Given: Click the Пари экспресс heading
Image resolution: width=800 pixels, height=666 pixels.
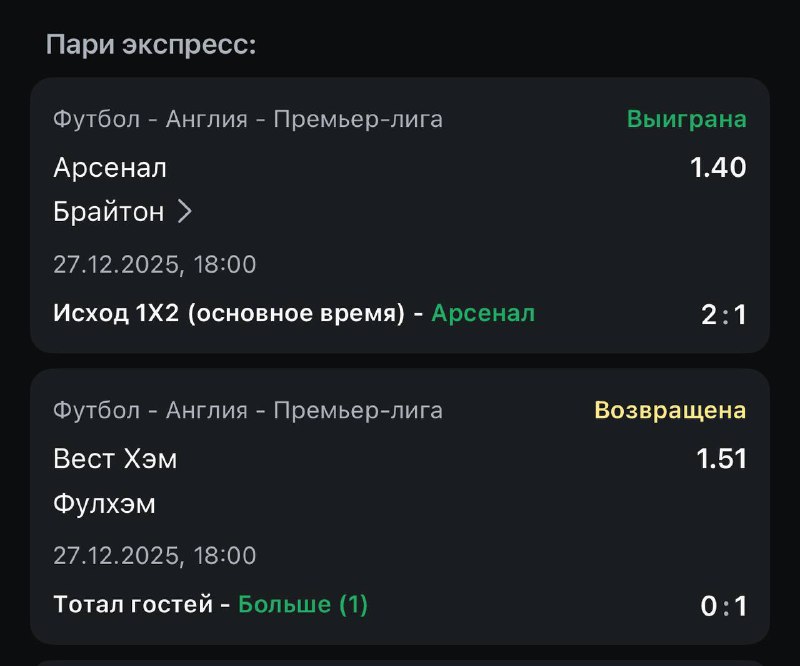Looking at the screenshot, I should click(x=151, y=45).
